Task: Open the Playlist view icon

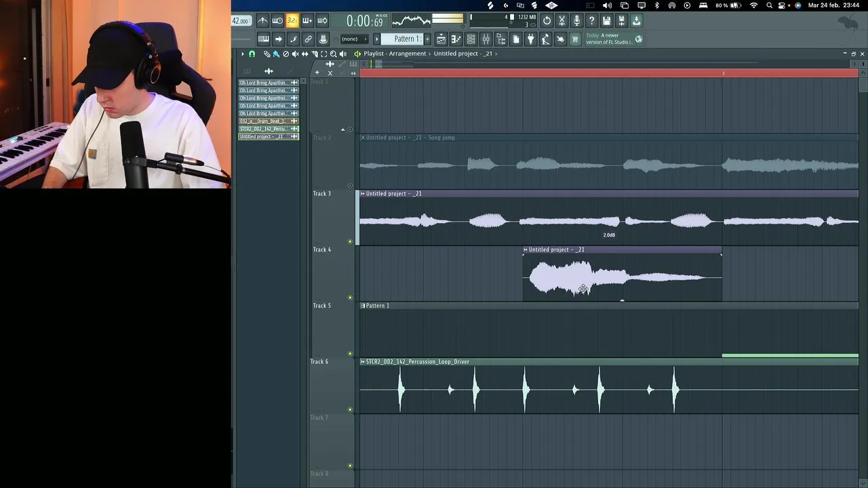Action: pos(441,39)
